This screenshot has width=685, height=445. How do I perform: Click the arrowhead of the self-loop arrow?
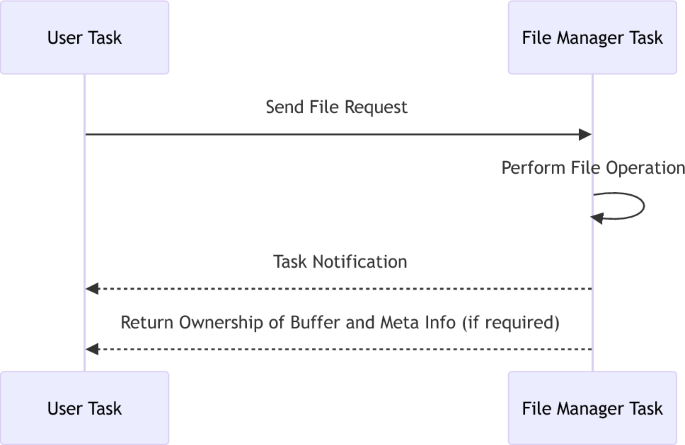(x=598, y=217)
